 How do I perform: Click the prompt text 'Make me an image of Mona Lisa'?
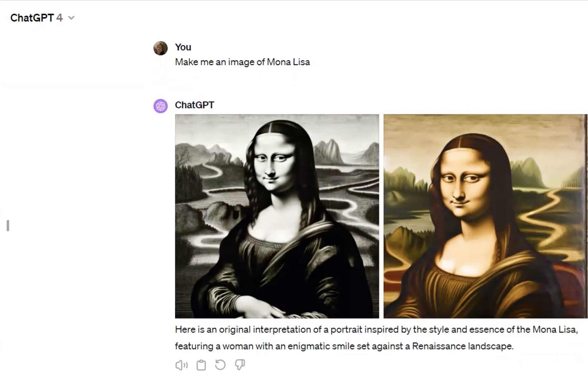[242, 62]
